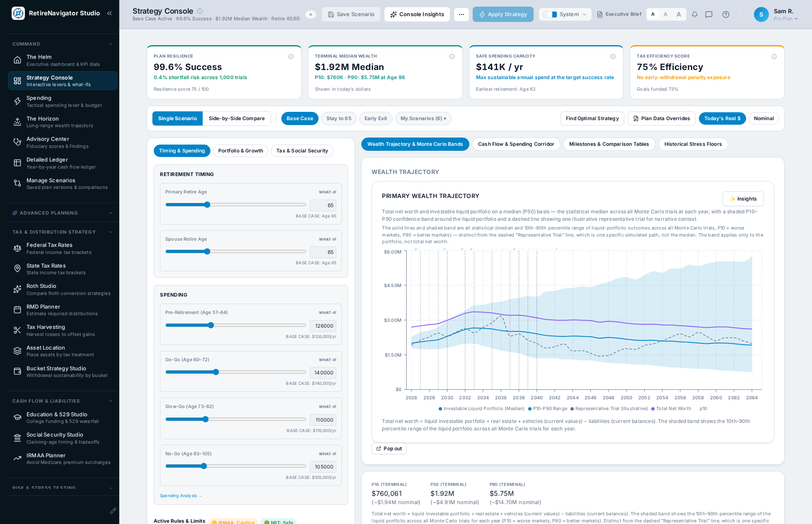Switch to Tax & Social Security tab
The height and width of the screenshot is (524, 812).
tap(302, 151)
